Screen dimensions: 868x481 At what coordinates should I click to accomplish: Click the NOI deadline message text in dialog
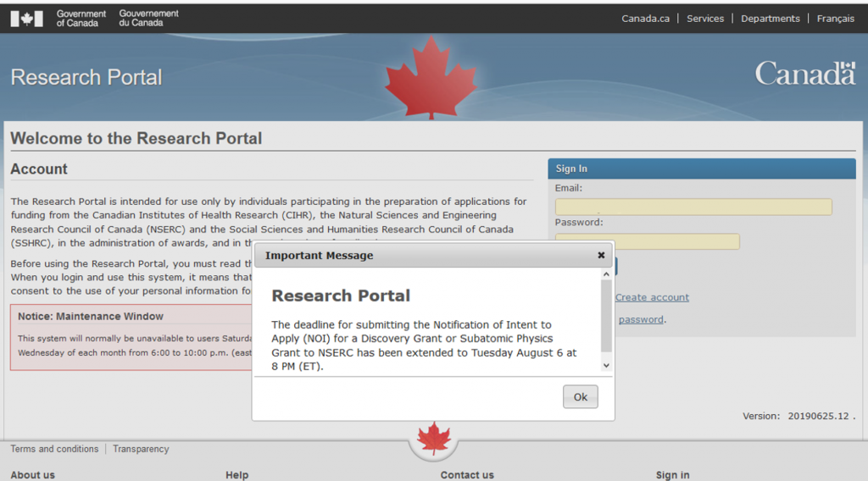(424, 346)
